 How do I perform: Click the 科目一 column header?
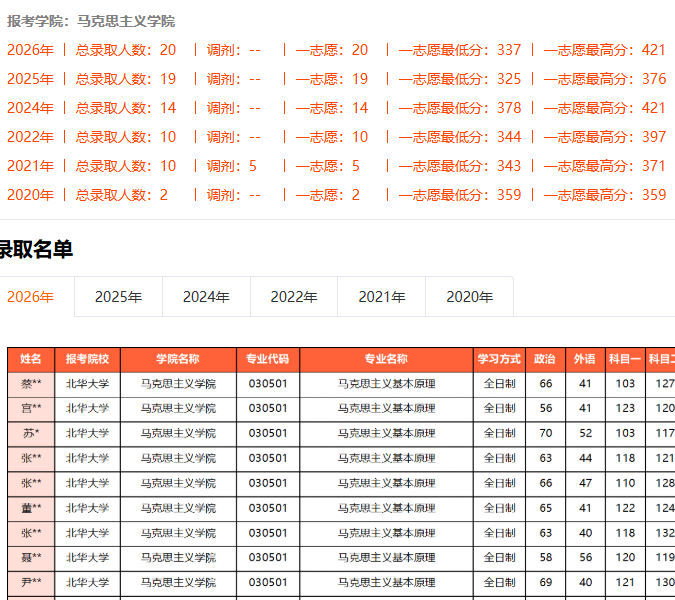(625, 359)
